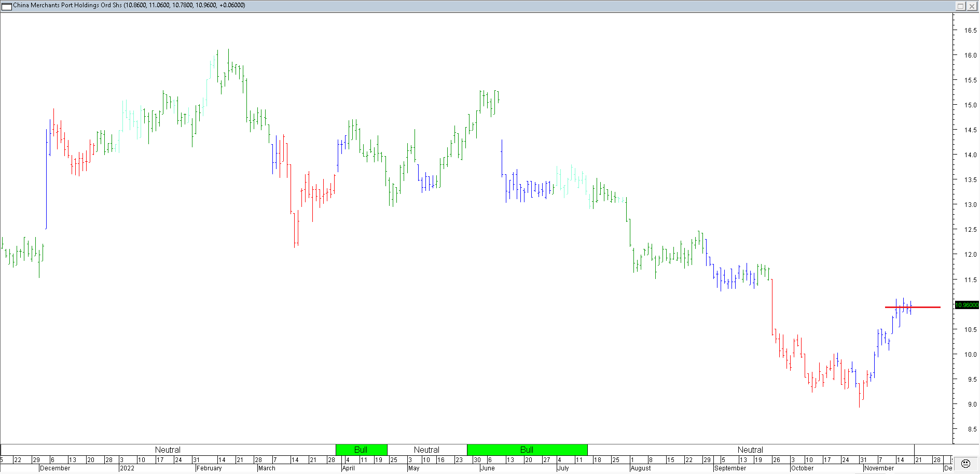Click the July month label
Viewport: 980px width, 474px height.
tap(563, 468)
